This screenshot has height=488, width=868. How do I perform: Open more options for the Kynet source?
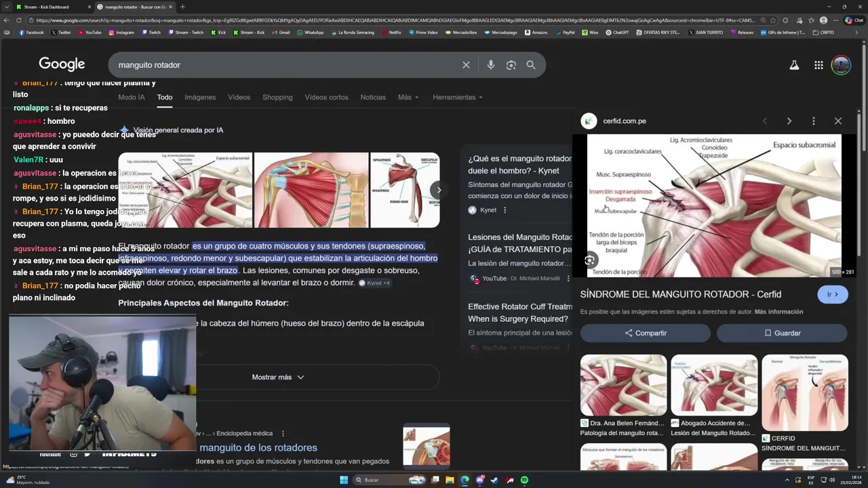(x=505, y=210)
